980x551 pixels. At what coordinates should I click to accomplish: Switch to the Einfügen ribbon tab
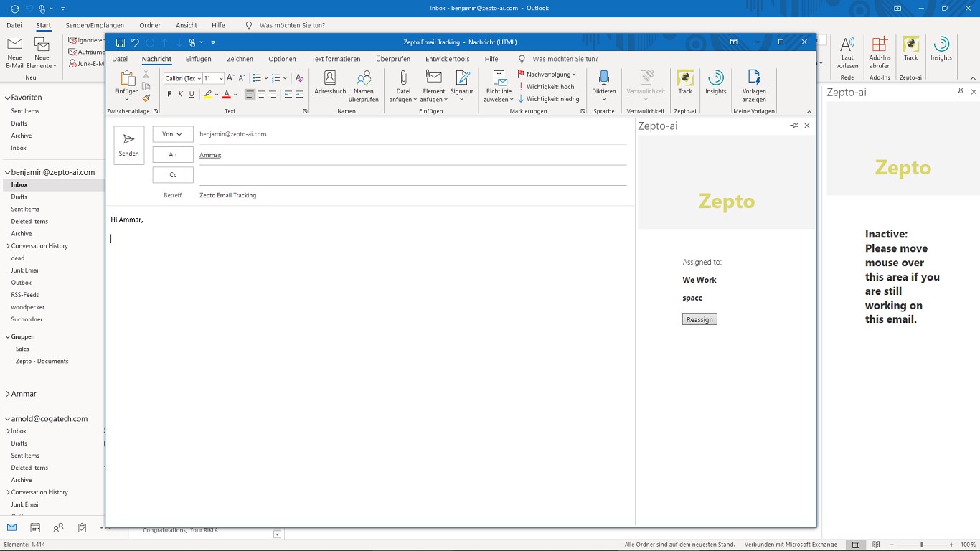(198, 59)
